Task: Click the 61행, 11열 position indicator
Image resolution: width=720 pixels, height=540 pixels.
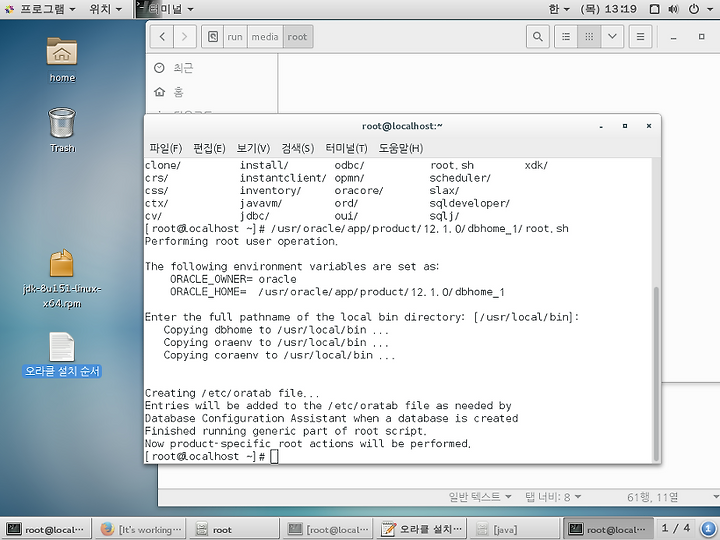Action: coord(652,497)
